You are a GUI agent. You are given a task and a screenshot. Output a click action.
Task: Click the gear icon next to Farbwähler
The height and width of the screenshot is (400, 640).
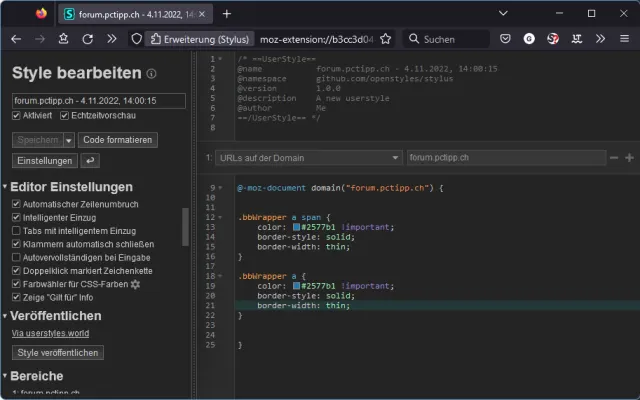(x=136, y=284)
